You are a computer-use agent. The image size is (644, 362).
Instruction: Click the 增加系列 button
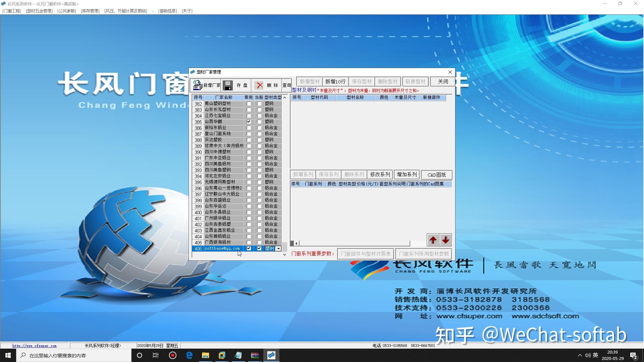pos(407,175)
